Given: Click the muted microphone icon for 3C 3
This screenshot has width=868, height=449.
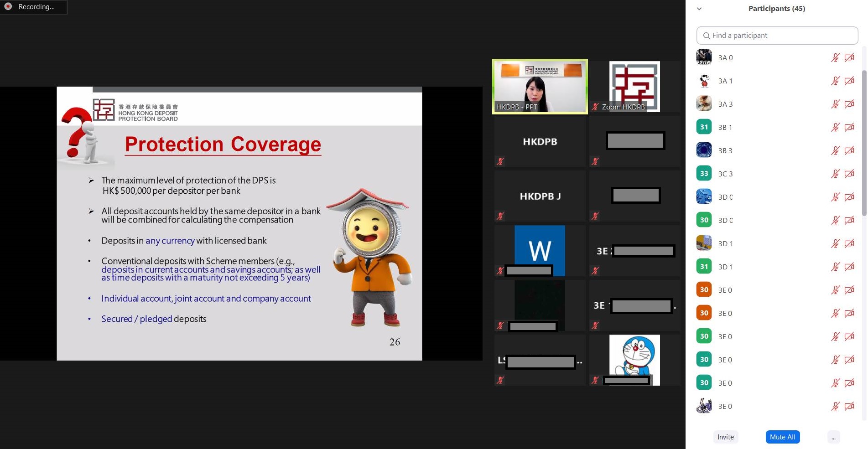Looking at the screenshot, I should pyautogui.click(x=835, y=174).
